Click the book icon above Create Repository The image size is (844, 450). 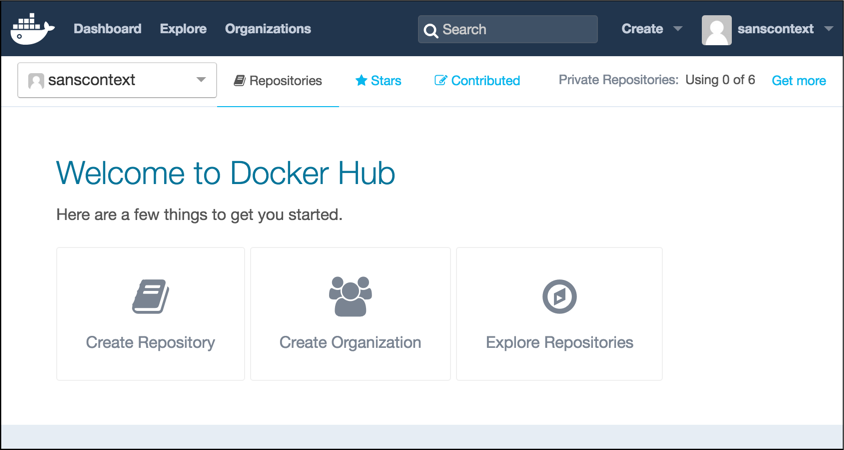tap(150, 297)
